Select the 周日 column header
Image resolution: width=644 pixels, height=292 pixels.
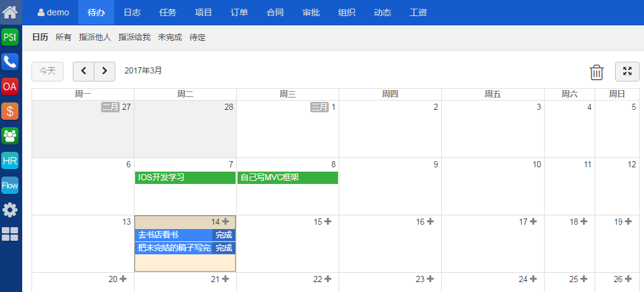tap(617, 94)
